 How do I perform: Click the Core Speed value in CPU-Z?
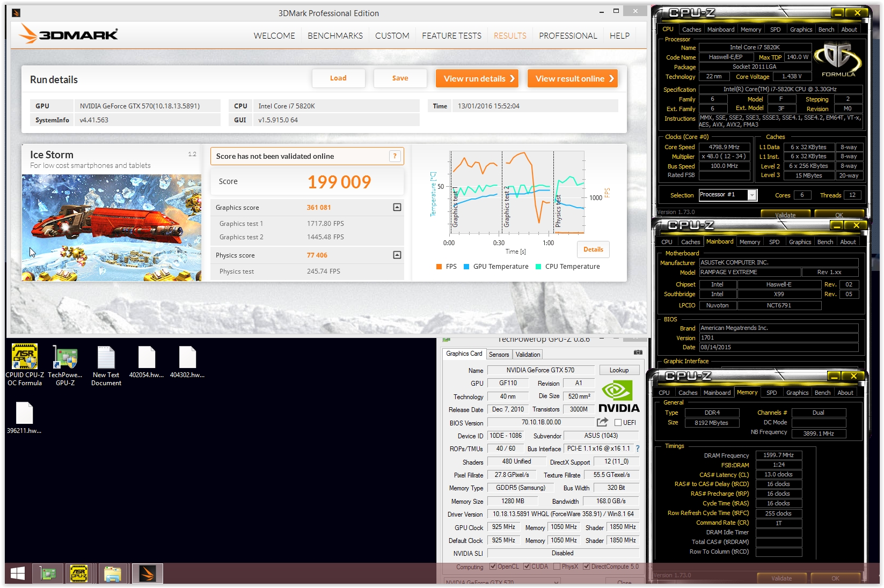pos(724,147)
